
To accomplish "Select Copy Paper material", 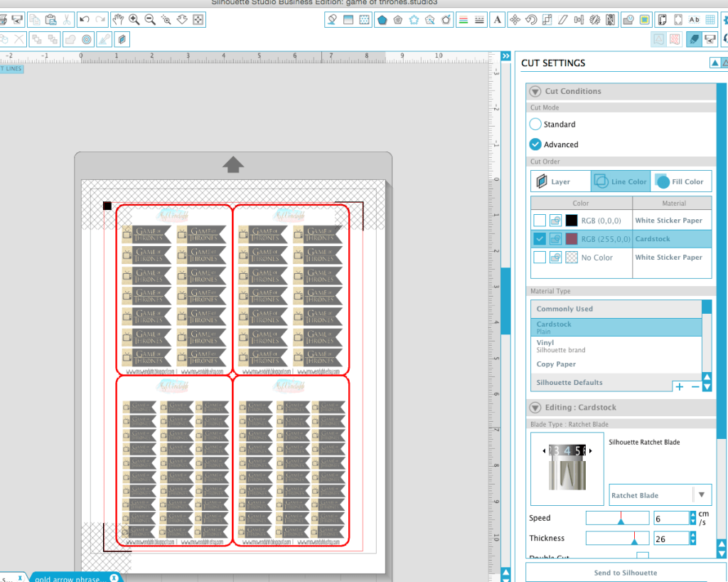I will (x=616, y=364).
